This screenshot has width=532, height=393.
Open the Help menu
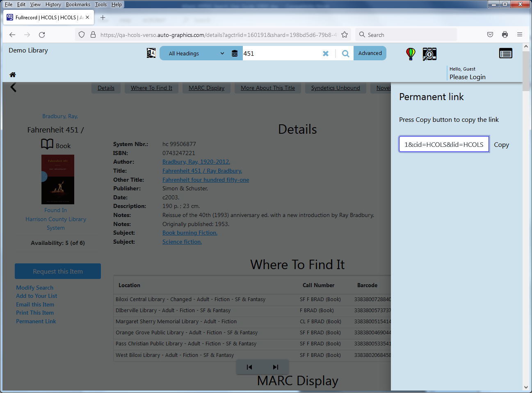point(116,5)
